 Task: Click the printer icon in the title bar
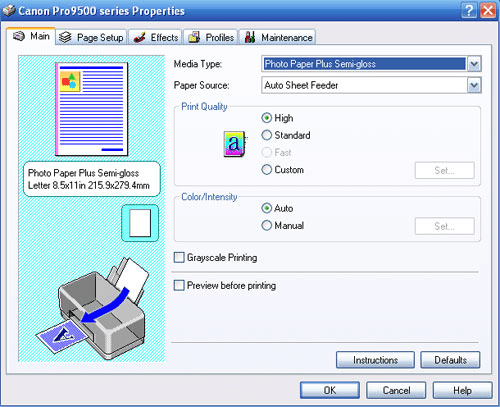(9, 10)
